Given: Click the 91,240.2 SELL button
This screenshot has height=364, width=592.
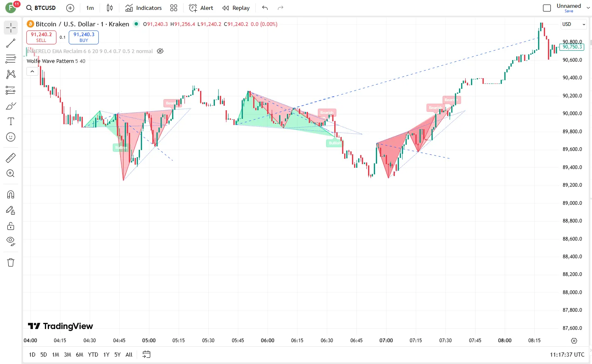Looking at the screenshot, I should [x=41, y=37].
